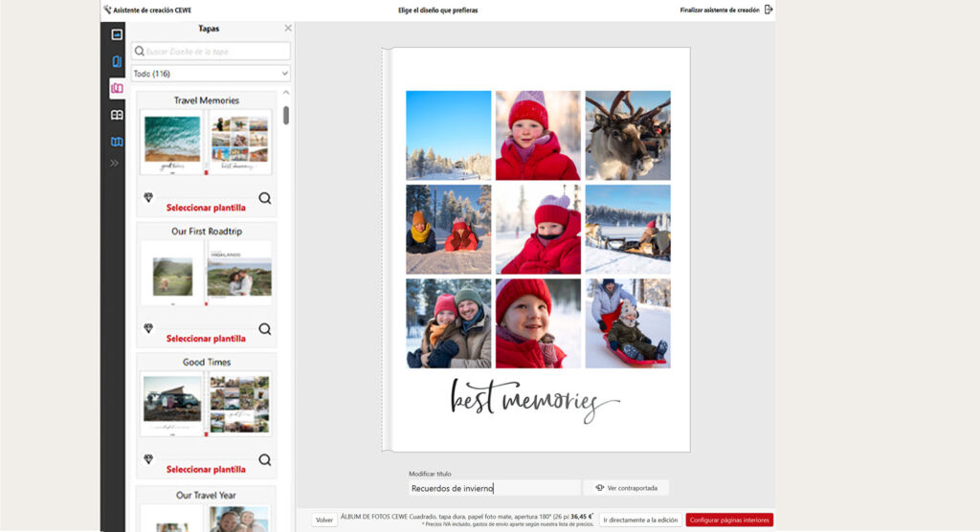
Task: Click the best memories script text on cover
Action: pos(534,400)
